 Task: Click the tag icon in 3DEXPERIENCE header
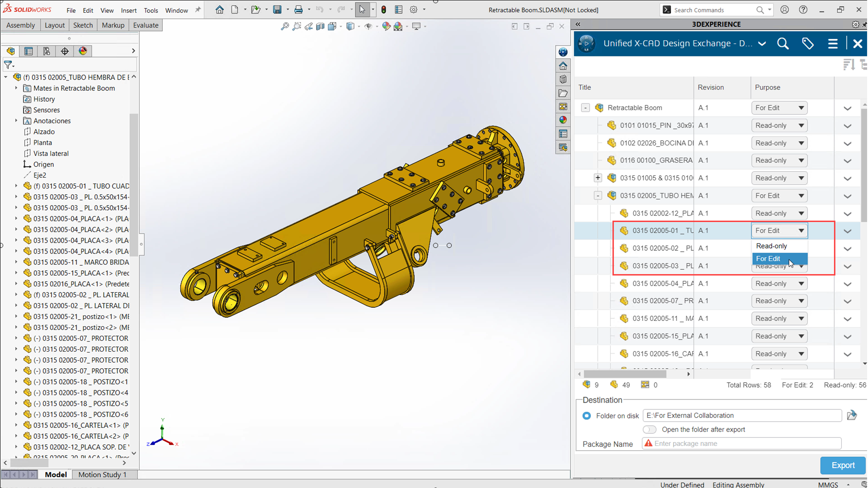807,43
